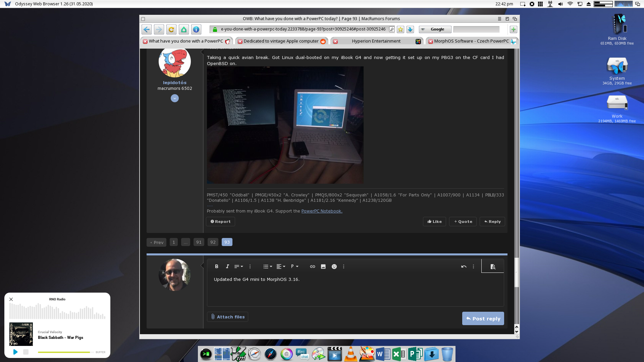
Task: Open the text alignment dropdown in editor
Action: coord(281,266)
